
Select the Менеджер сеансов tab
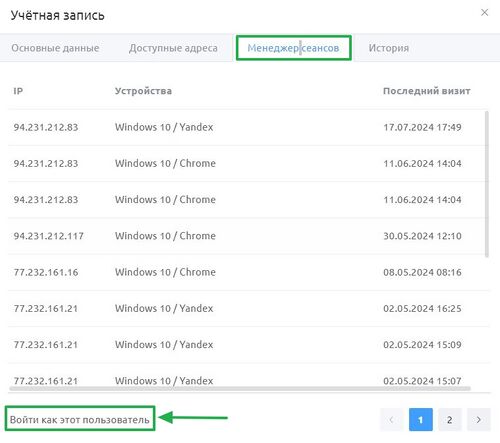(x=293, y=48)
